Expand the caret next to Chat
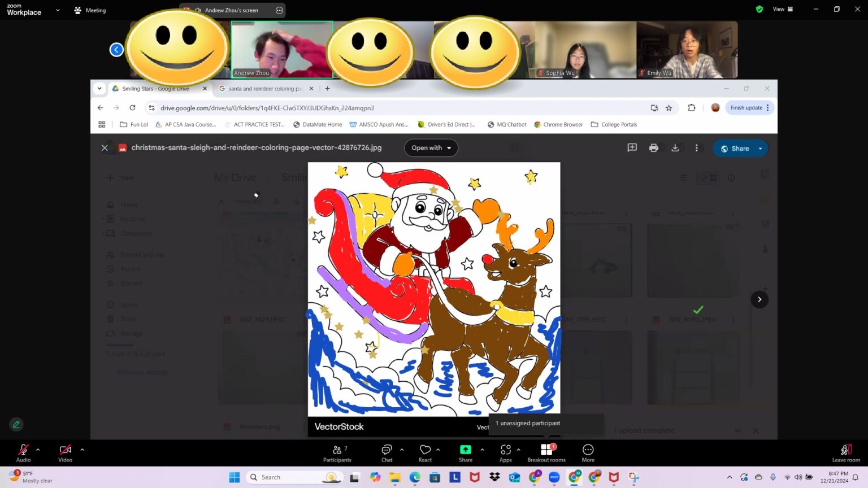The width and height of the screenshot is (868, 488). 402,450
